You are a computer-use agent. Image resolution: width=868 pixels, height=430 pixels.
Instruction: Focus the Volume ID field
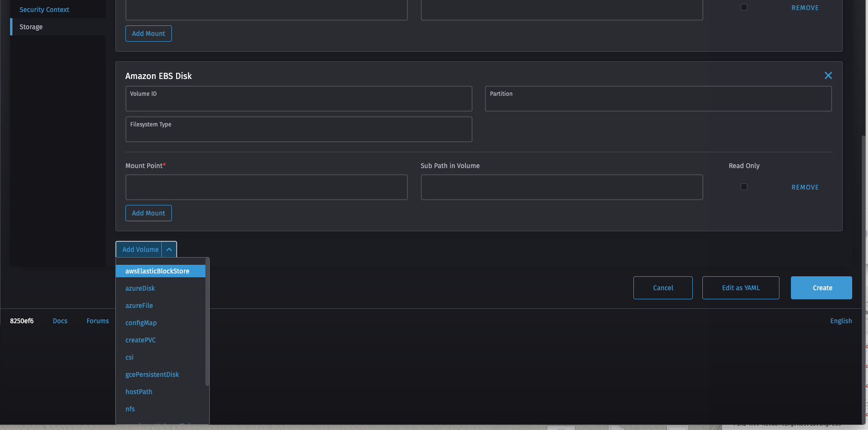point(299,99)
